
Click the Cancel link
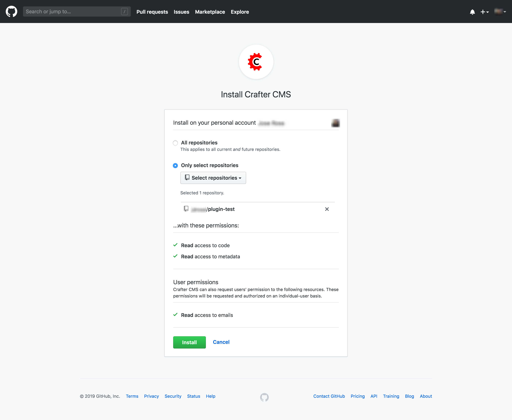(221, 342)
